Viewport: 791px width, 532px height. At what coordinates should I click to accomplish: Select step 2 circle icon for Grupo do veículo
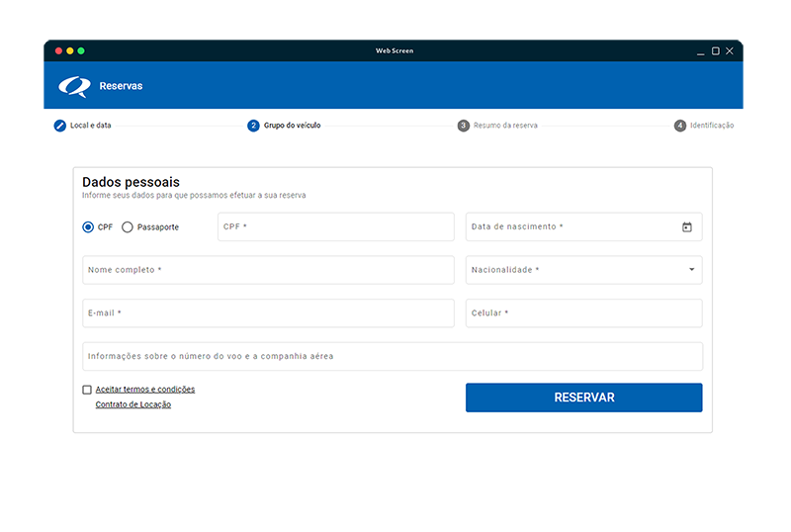[253, 126]
